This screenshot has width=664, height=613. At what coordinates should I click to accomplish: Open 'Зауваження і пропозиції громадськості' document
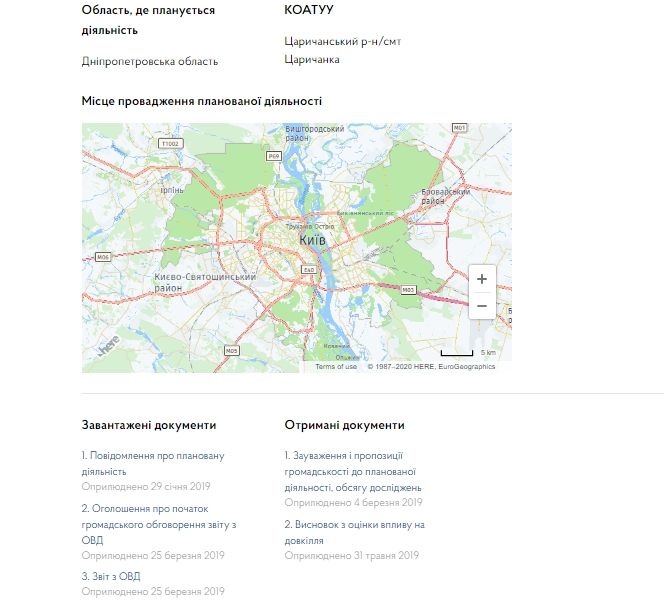point(353,472)
